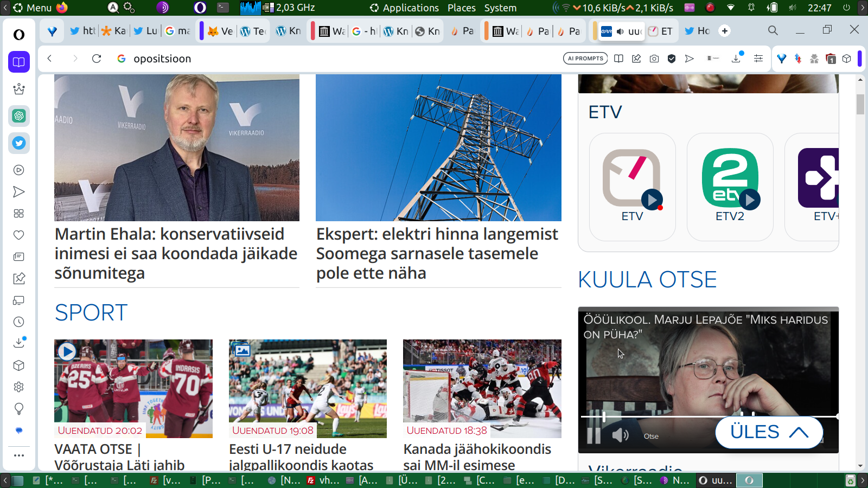This screenshot has height=488, width=868.
Task: Take a snapshot with camera icon
Action: click(654, 59)
